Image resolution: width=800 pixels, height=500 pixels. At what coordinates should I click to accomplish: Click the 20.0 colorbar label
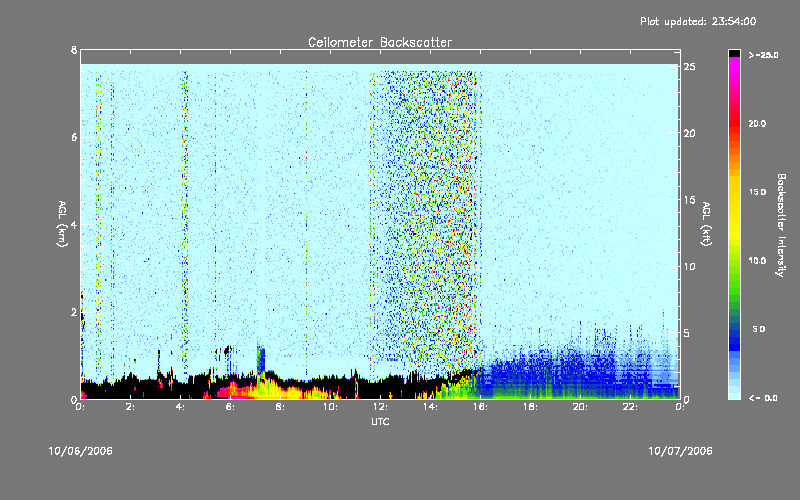(757, 123)
